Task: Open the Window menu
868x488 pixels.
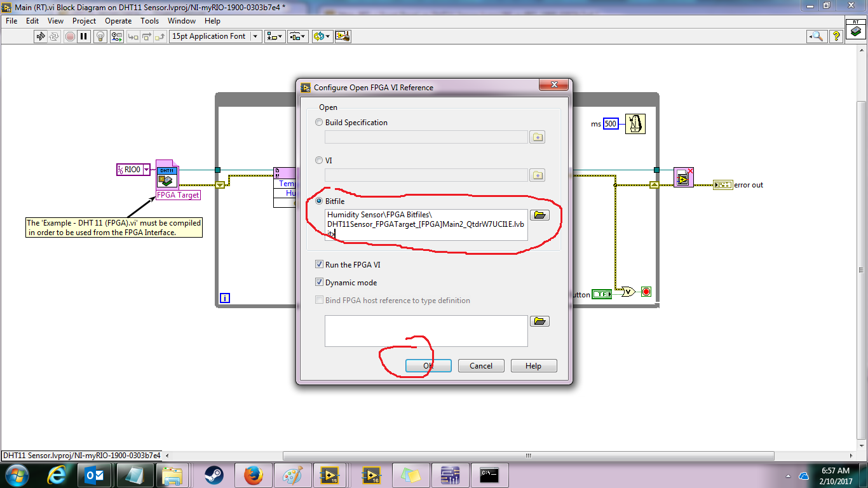Action: (x=182, y=21)
